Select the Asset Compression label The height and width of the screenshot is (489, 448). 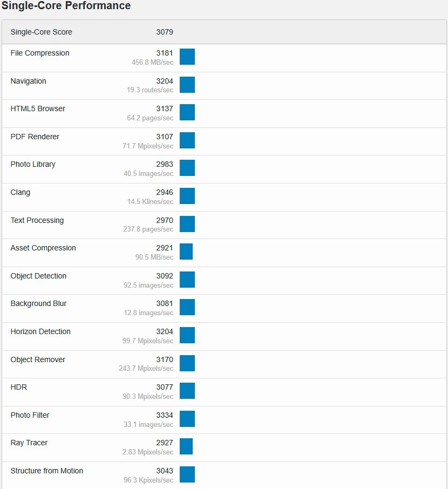(43, 248)
